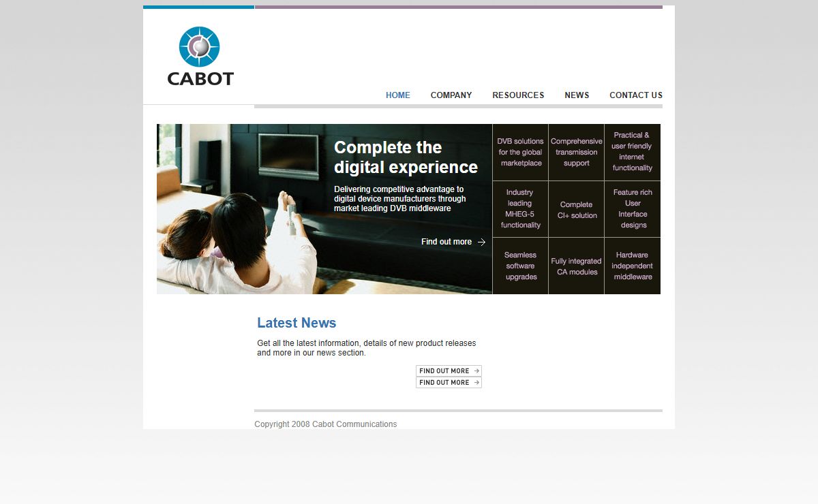Go to the RESOURCES menu item

(518, 95)
